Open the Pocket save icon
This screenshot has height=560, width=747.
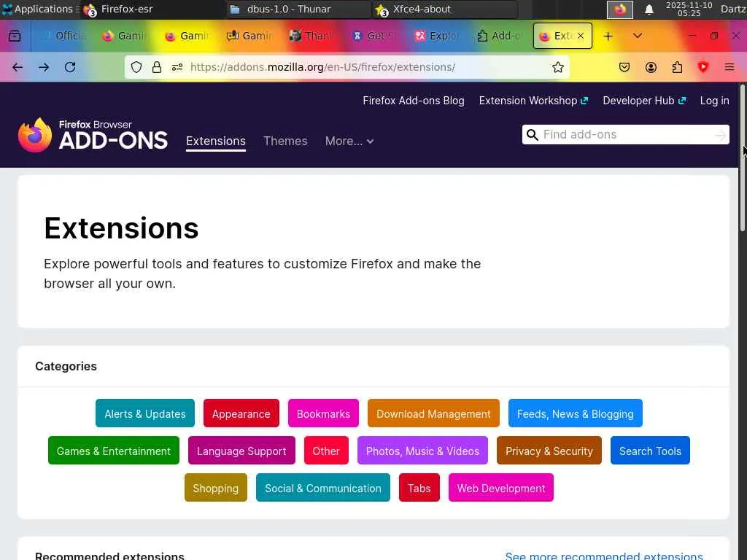[624, 67]
